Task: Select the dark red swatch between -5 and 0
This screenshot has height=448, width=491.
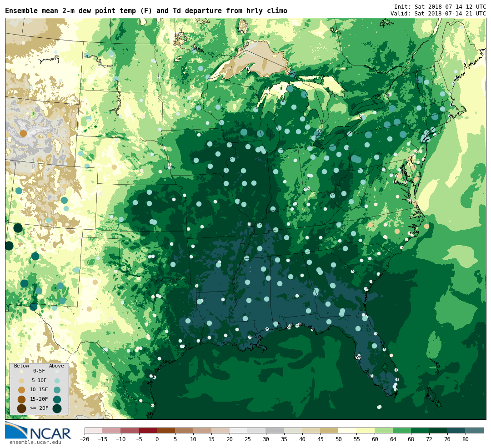Action: tap(148, 430)
